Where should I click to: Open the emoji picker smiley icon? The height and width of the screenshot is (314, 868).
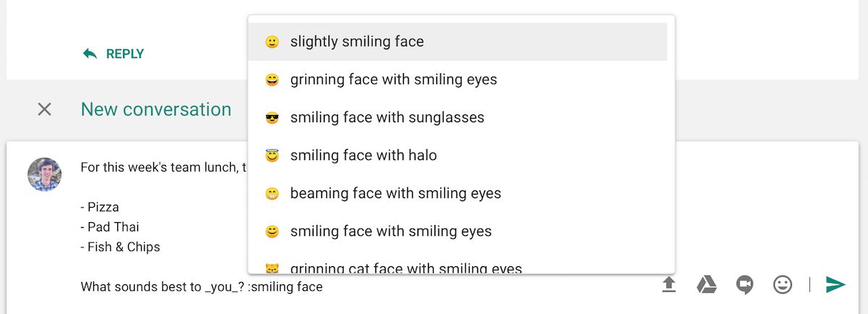pyautogui.click(x=783, y=285)
